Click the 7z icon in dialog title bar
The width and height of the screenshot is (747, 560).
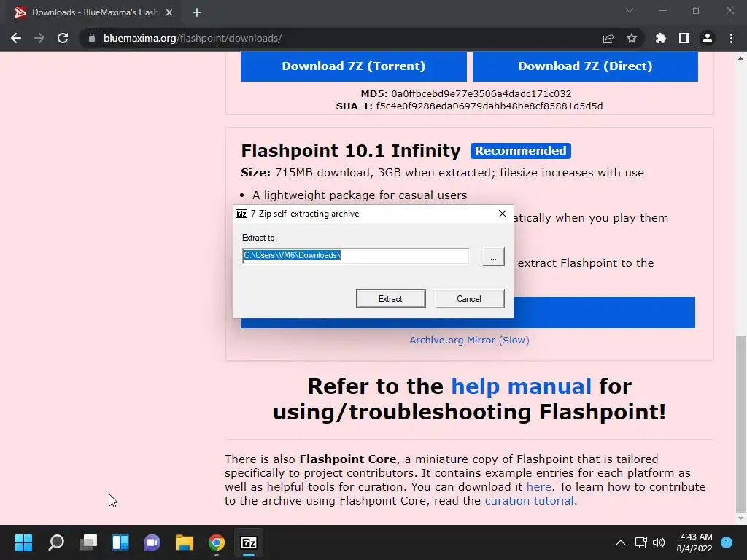tap(241, 214)
